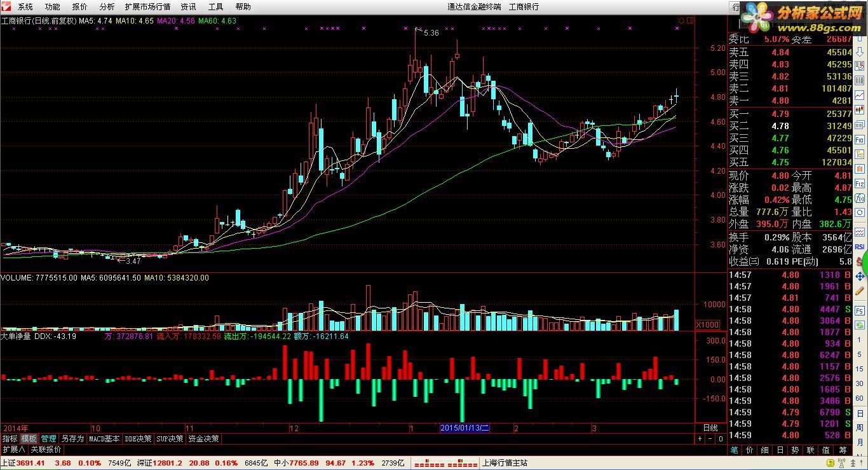Open the 系统 menu
868x470 pixels.
pos(25,7)
